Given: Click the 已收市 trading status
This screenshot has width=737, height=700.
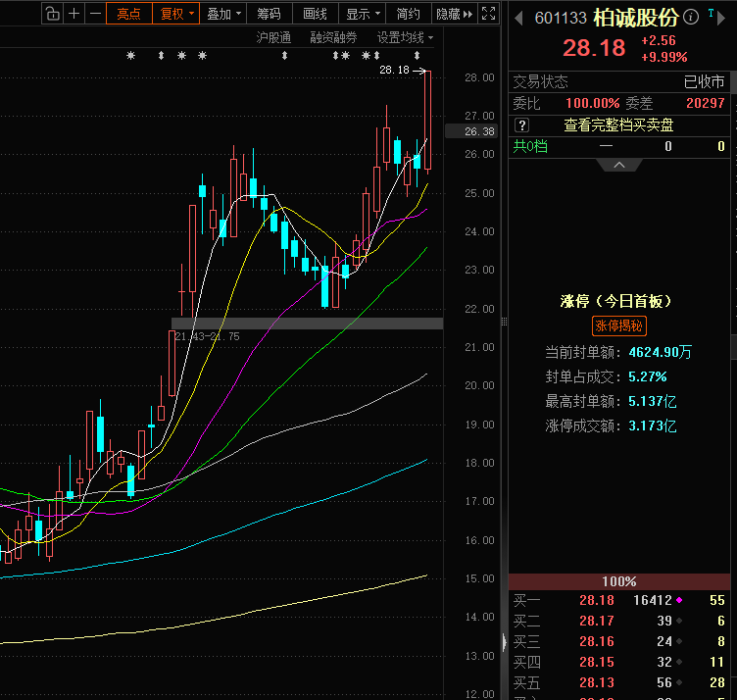Looking at the screenshot, I should coord(704,81).
